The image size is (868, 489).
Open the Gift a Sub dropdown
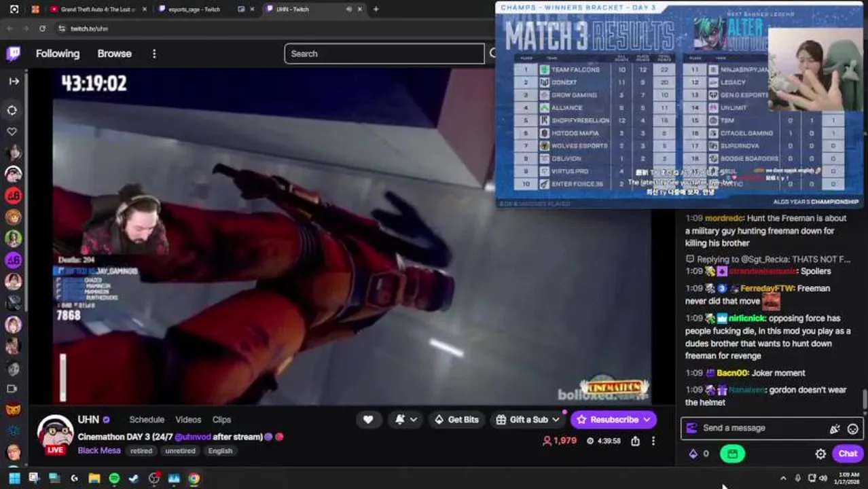click(528, 420)
